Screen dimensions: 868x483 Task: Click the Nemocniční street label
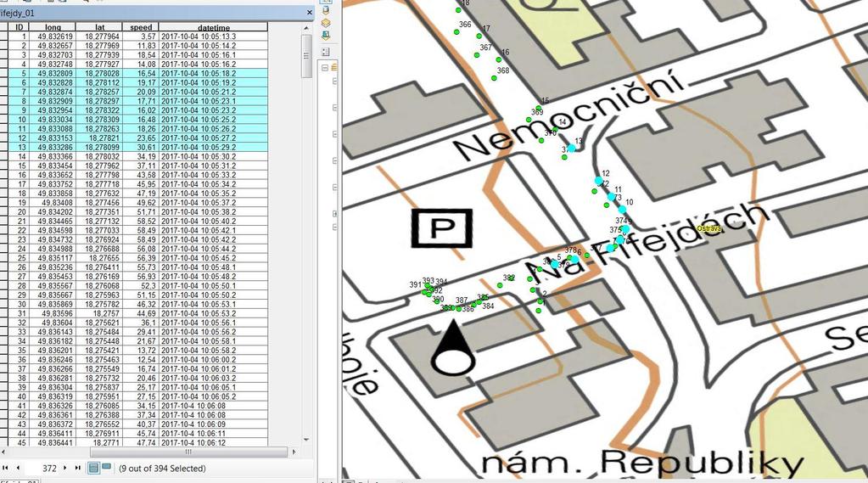[x=569, y=114]
